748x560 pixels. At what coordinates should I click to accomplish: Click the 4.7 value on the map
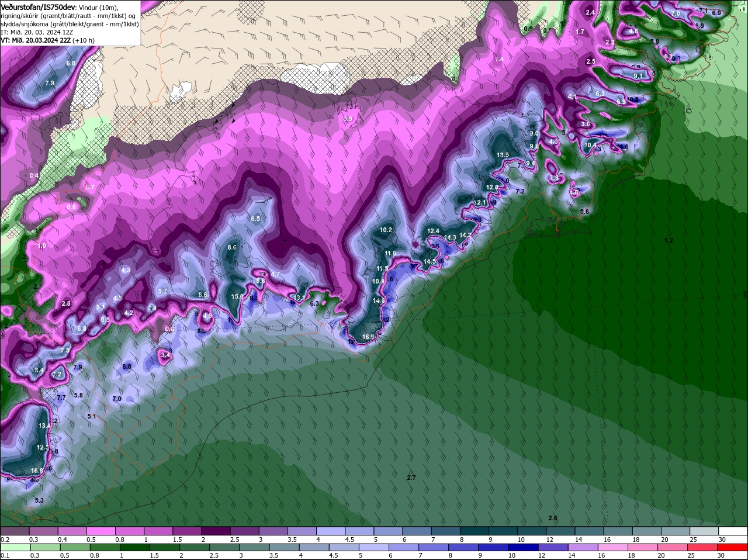point(276,274)
